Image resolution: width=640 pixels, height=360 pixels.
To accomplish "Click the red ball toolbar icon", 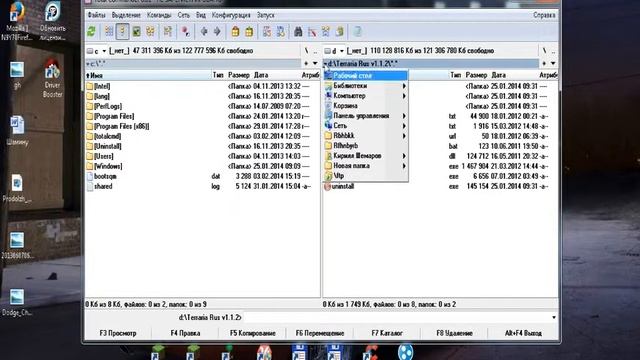I will [x=186, y=31].
